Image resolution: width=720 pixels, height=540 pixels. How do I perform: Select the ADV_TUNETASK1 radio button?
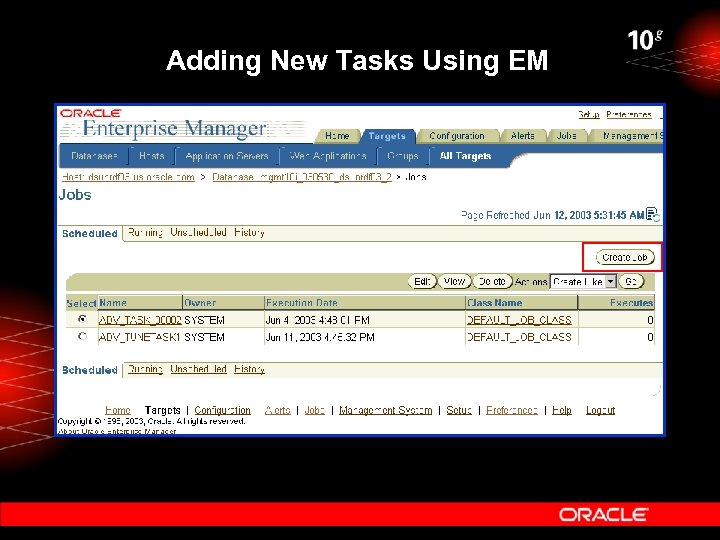pyautogui.click(x=82, y=336)
